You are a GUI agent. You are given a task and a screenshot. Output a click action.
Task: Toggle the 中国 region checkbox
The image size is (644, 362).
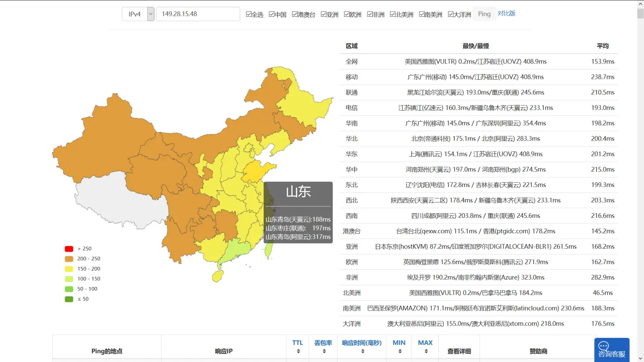pos(272,14)
